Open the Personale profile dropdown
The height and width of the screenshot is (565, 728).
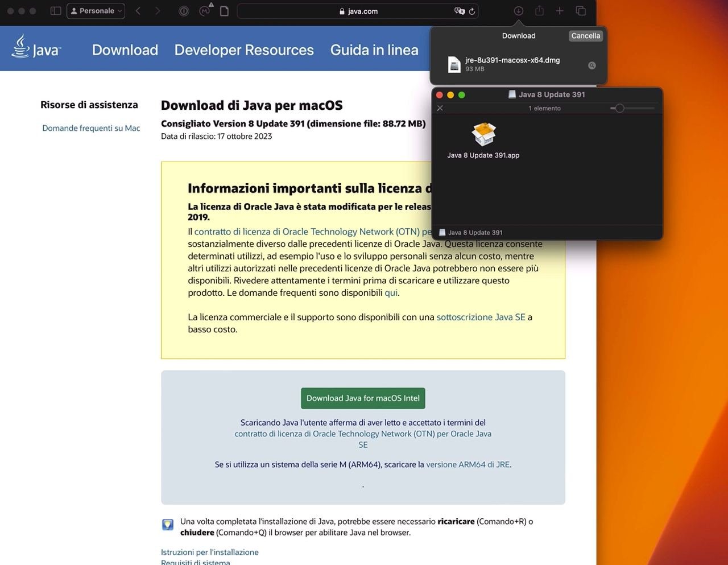(x=96, y=11)
